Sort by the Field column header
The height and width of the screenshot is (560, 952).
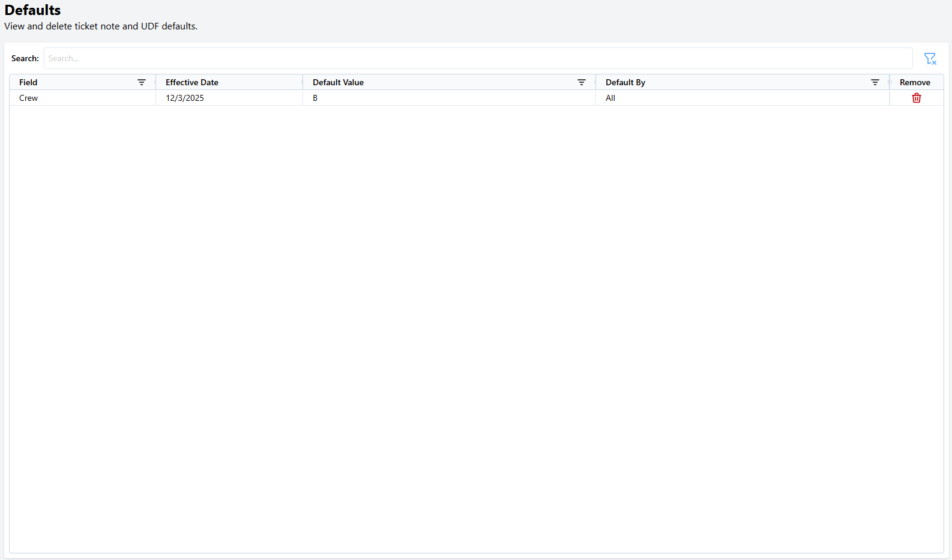pyautogui.click(x=28, y=82)
